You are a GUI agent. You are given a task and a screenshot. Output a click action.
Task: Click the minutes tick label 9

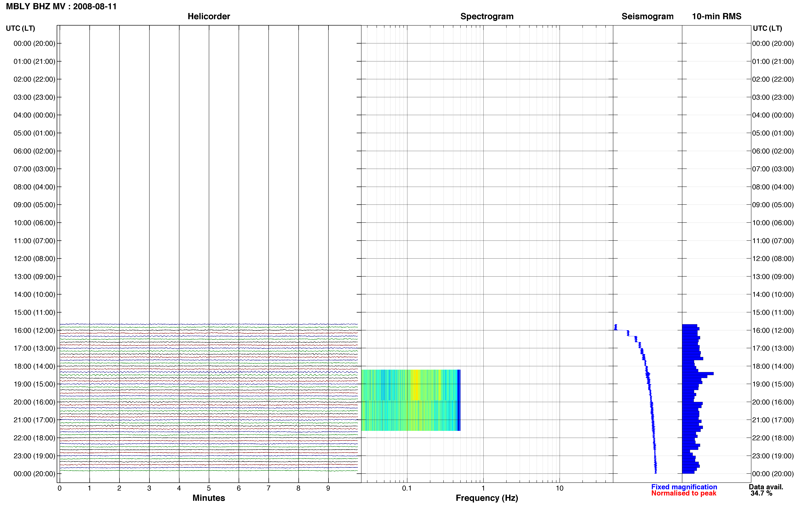[x=328, y=488]
